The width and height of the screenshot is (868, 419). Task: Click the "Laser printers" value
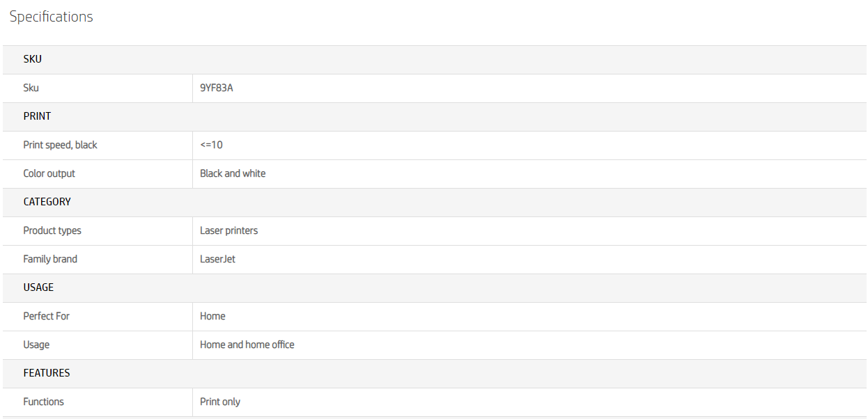[228, 230]
